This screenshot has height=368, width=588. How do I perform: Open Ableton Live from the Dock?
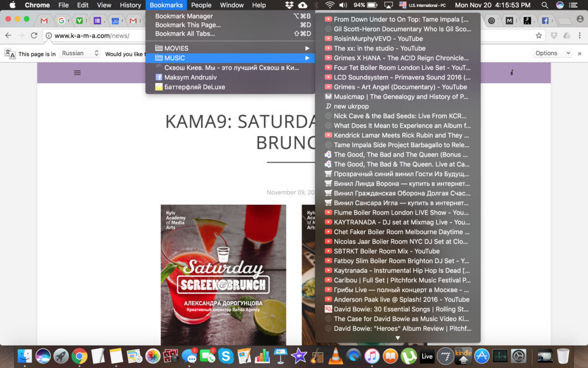(x=427, y=356)
